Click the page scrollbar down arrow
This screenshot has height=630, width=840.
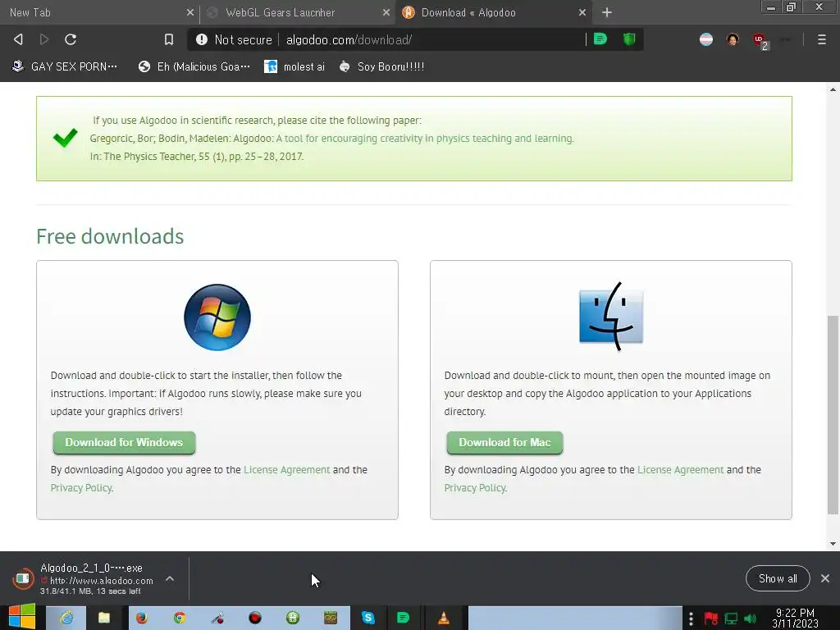(833, 544)
